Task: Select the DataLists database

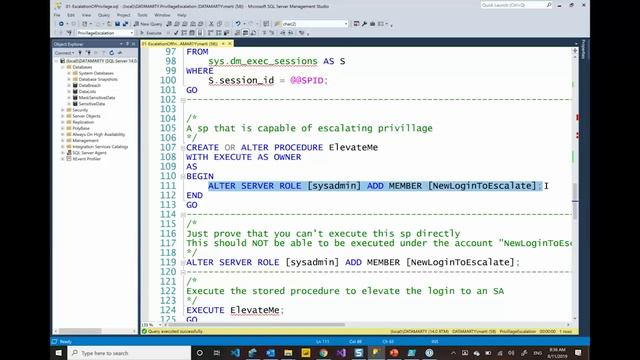Action: point(87,92)
